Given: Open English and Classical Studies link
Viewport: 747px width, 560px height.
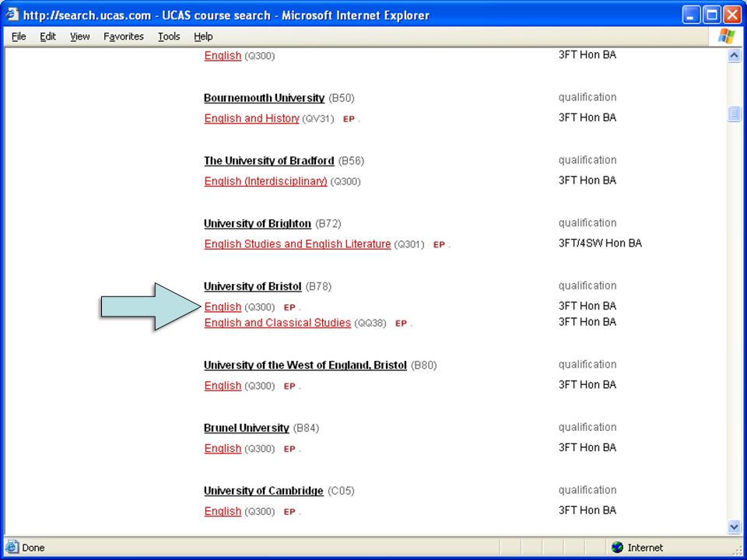Looking at the screenshot, I should coord(277,323).
